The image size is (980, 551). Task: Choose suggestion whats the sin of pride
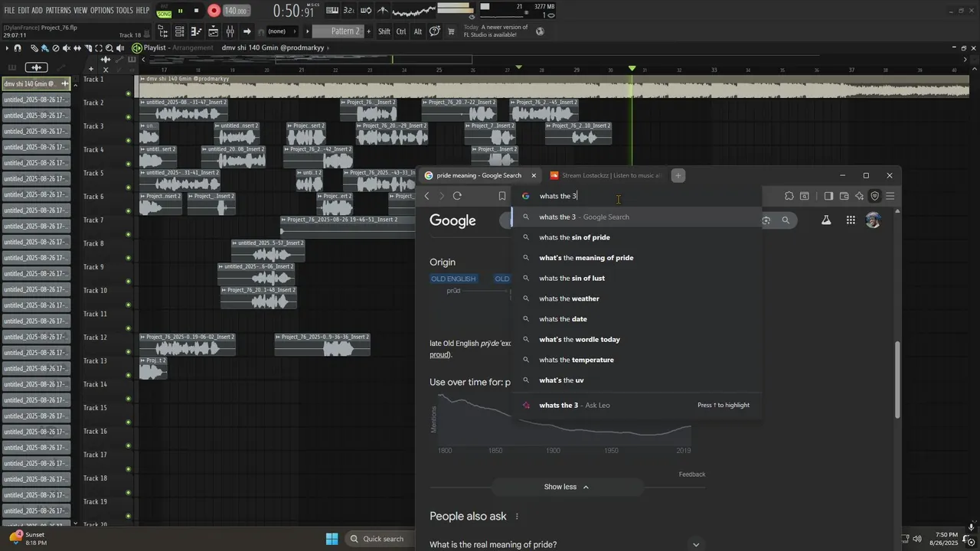click(x=638, y=237)
